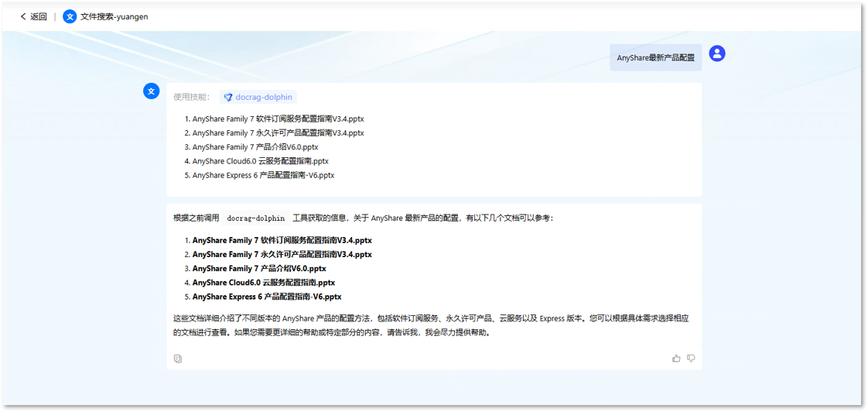The width and height of the screenshot is (868, 412).
Task: Click the assistant 文 avatar beside the reply
Action: click(x=151, y=91)
